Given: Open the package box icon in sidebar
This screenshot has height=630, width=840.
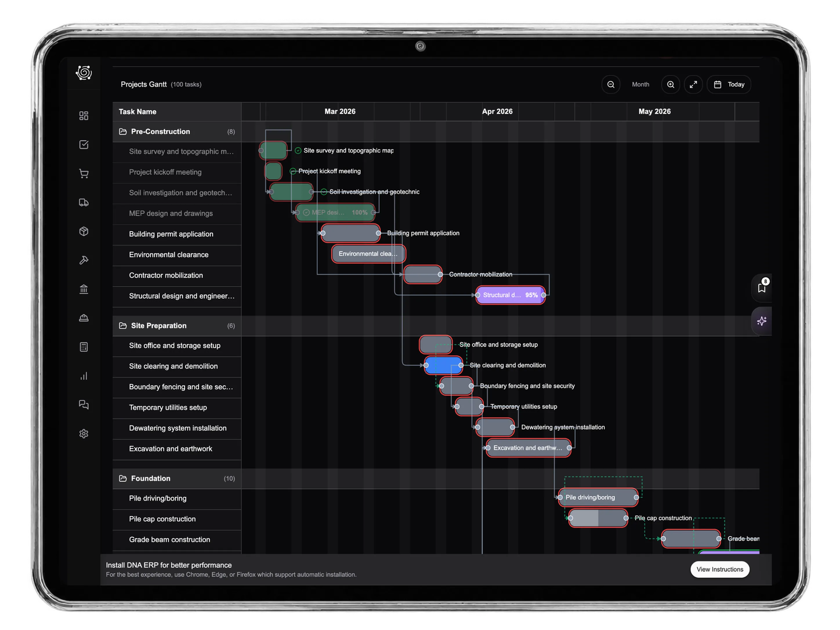Looking at the screenshot, I should pyautogui.click(x=84, y=231).
